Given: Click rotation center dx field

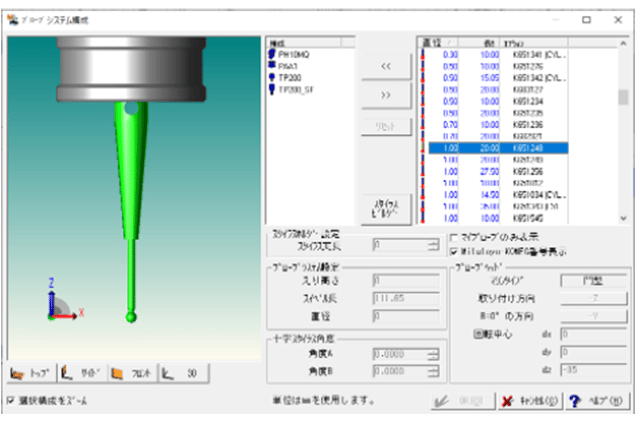Looking at the screenshot, I should pos(594,334).
